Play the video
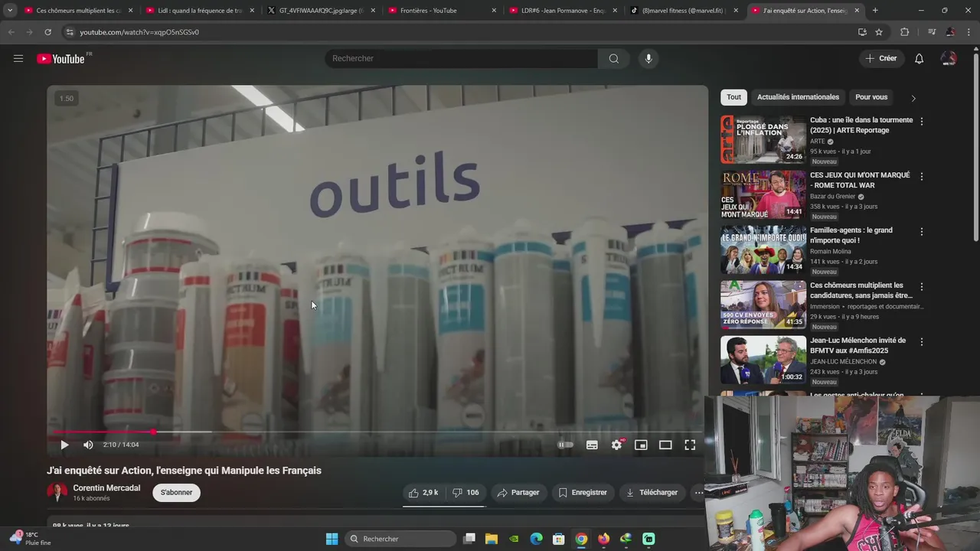Viewport: 980px width, 551px height. click(x=64, y=445)
